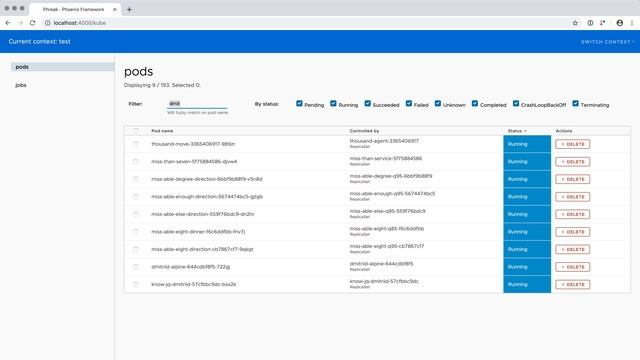Toggle the Unknown status checkbox
This screenshot has width=640, height=360.
tap(438, 104)
